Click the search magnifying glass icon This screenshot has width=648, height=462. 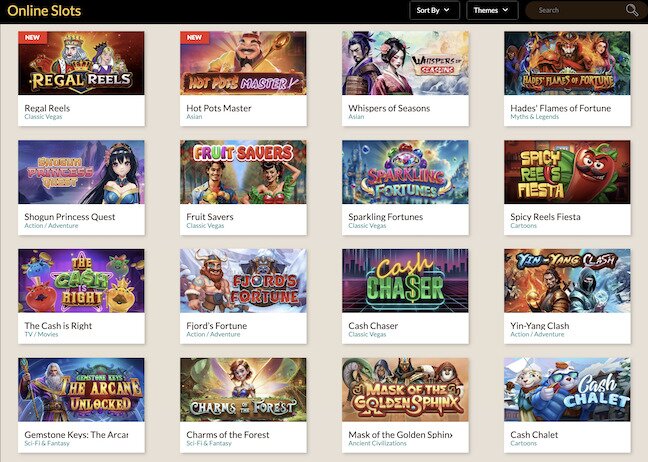click(x=632, y=10)
